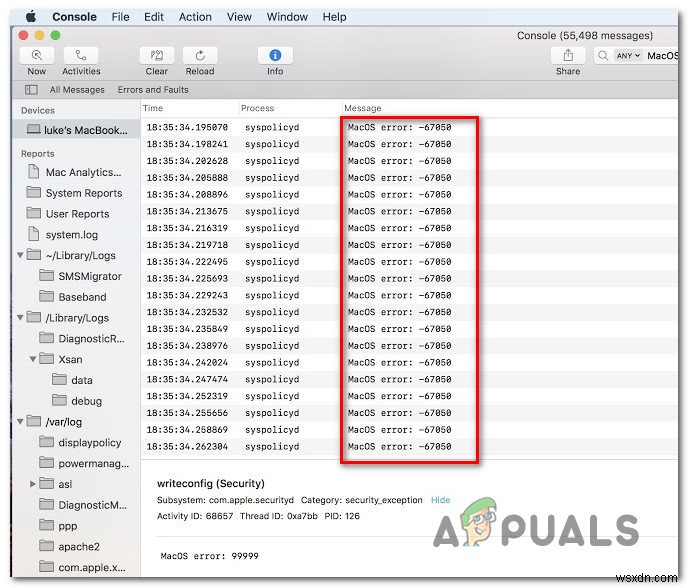689x588 pixels.
Task: Open the Help menu
Action: point(334,17)
